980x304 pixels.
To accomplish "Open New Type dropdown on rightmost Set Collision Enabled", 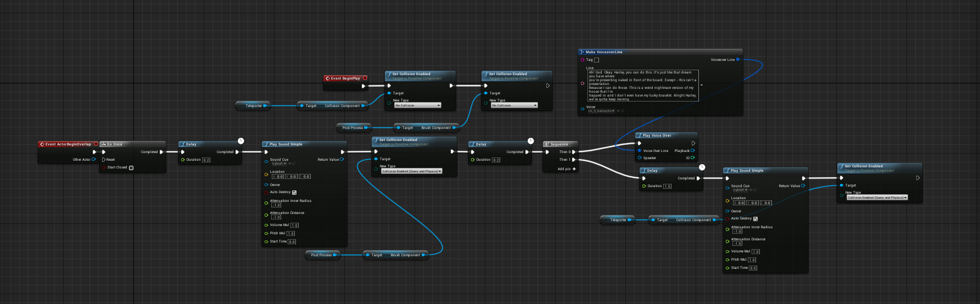I will click(877, 198).
